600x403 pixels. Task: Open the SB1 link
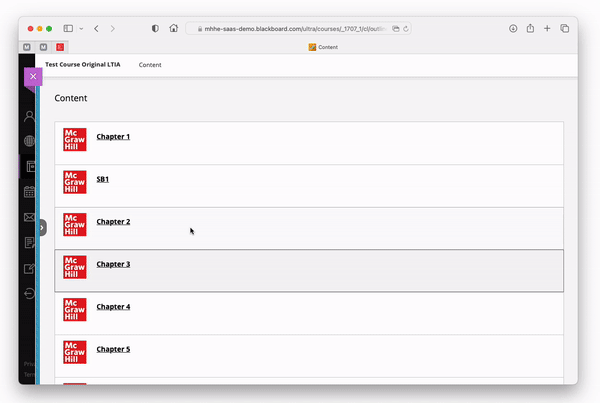102,179
